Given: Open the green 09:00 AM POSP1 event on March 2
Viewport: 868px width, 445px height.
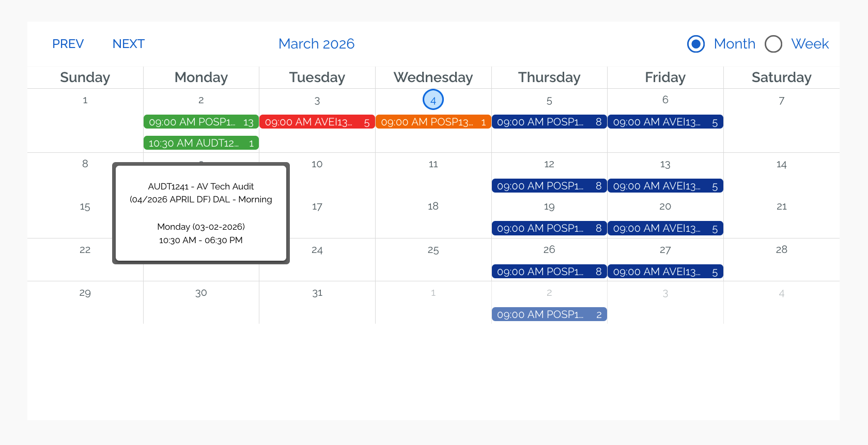Looking at the screenshot, I should click(201, 122).
